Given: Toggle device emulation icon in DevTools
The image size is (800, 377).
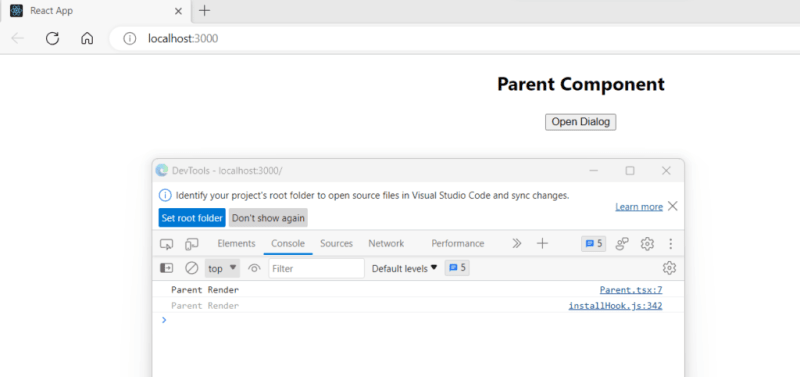Looking at the screenshot, I should click(x=191, y=244).
